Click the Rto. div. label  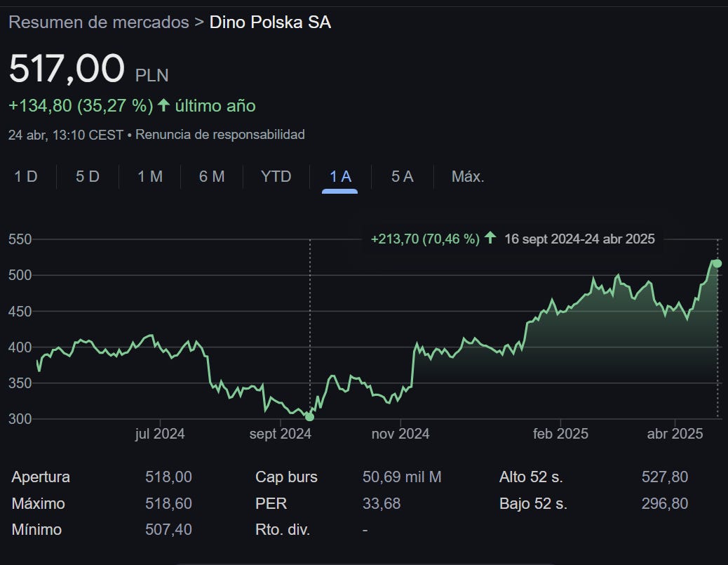point(283,530)
